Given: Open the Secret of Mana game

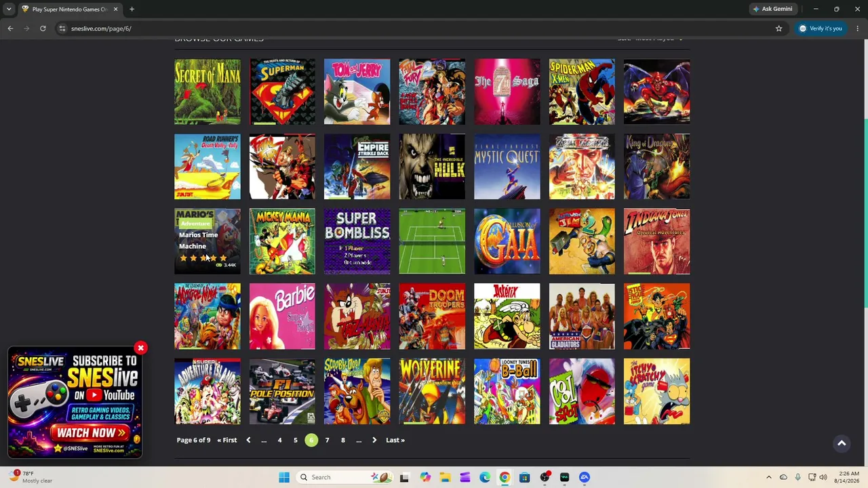Looking at the screenshot, I should click(208, 91).
